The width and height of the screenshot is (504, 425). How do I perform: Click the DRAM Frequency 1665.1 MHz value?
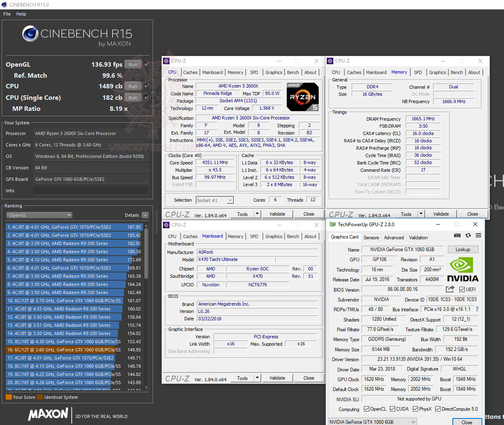(423, 119)
